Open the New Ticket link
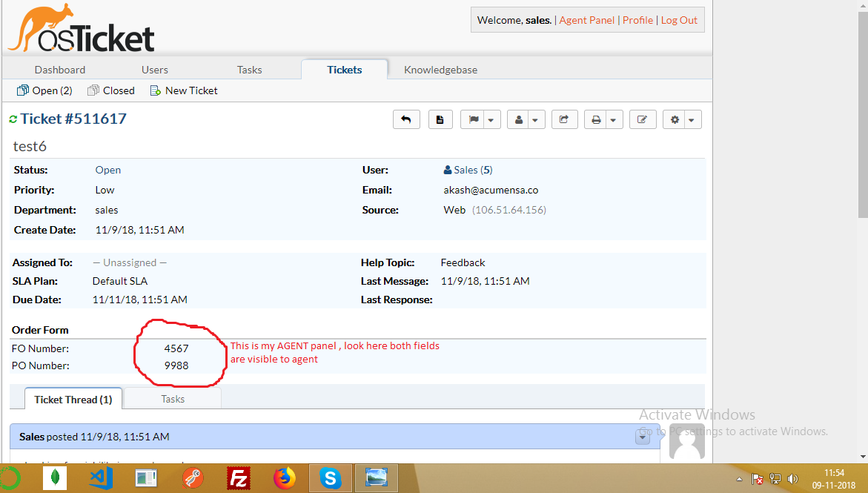 coord(183,90)
